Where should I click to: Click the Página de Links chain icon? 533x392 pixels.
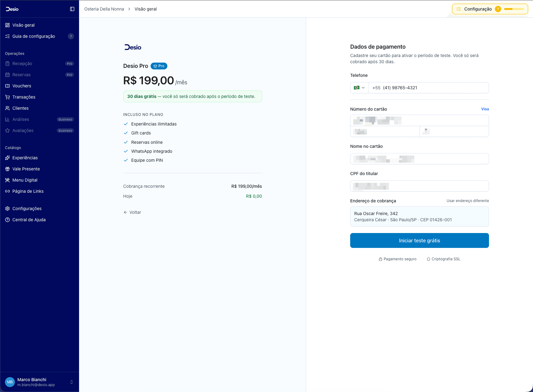(7, 191)
